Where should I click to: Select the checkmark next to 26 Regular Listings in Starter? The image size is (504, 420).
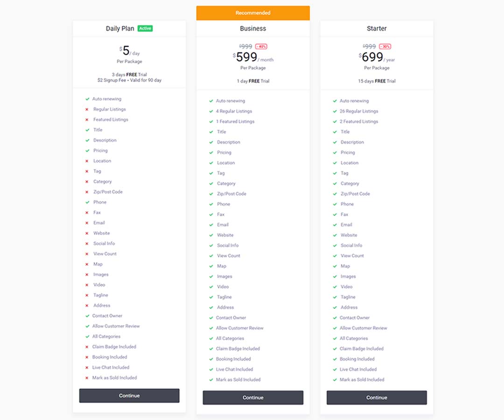click(x=336, y=111)
